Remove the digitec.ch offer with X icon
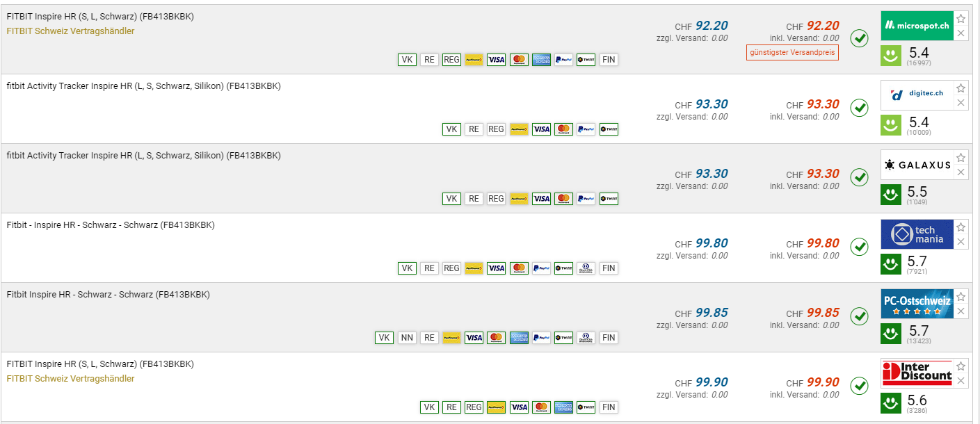The height and width of the screenshot is (424, 980). coord(961,103)
